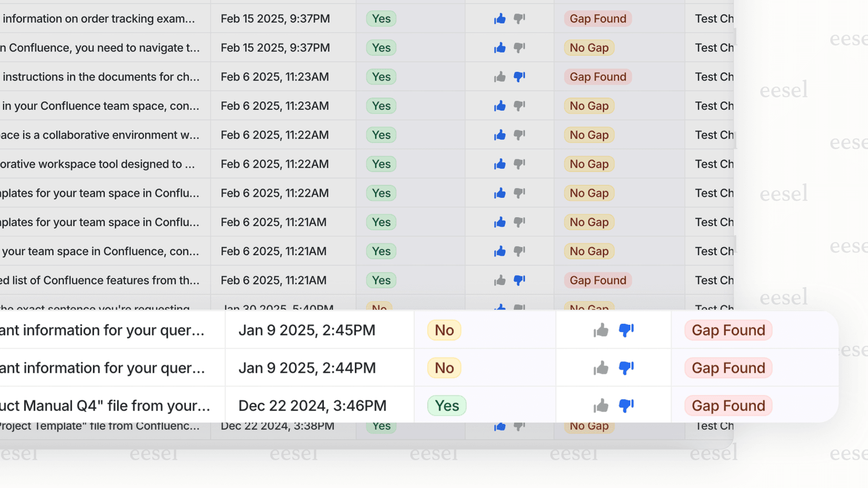The image size is (868, 488).
Task: Thumbs up the Feb 6 11:21AM 'plates for your team space' row
Action: (500, 222)
